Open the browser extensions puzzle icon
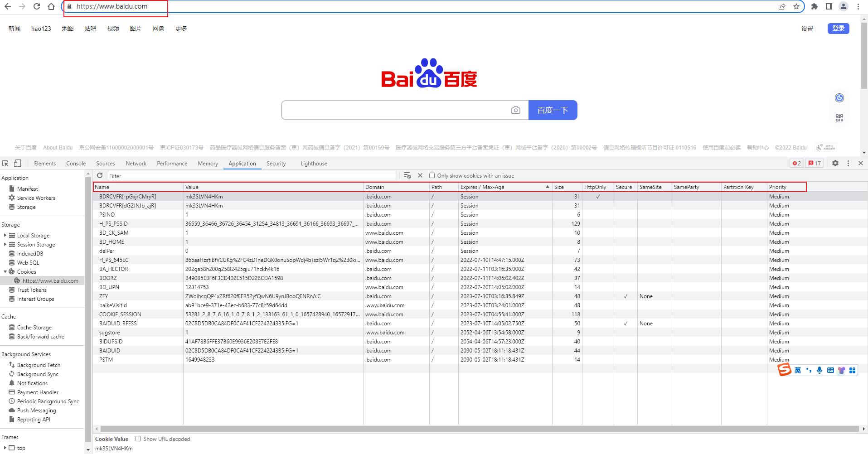Screen dimensions: 868x454 coord(815,6)
